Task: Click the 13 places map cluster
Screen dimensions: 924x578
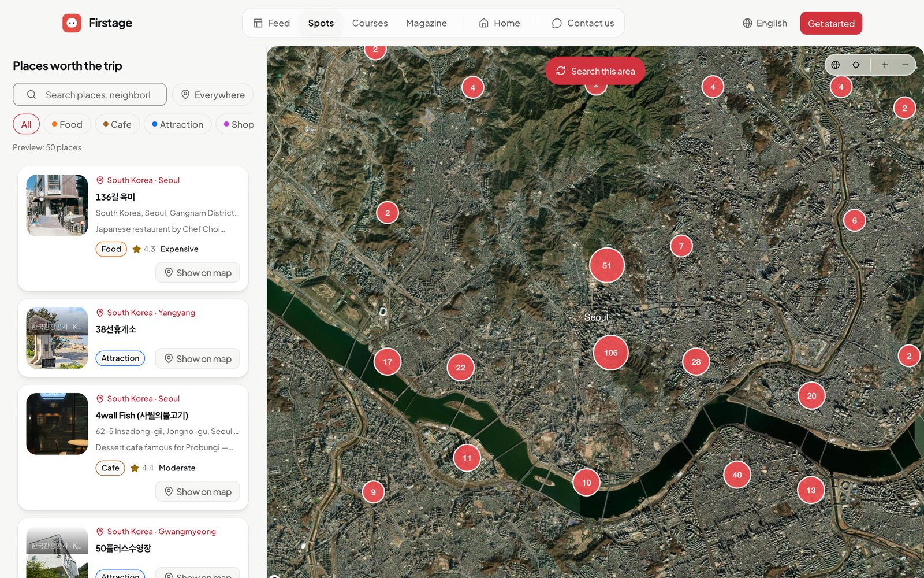Action: tap(811, 490)
